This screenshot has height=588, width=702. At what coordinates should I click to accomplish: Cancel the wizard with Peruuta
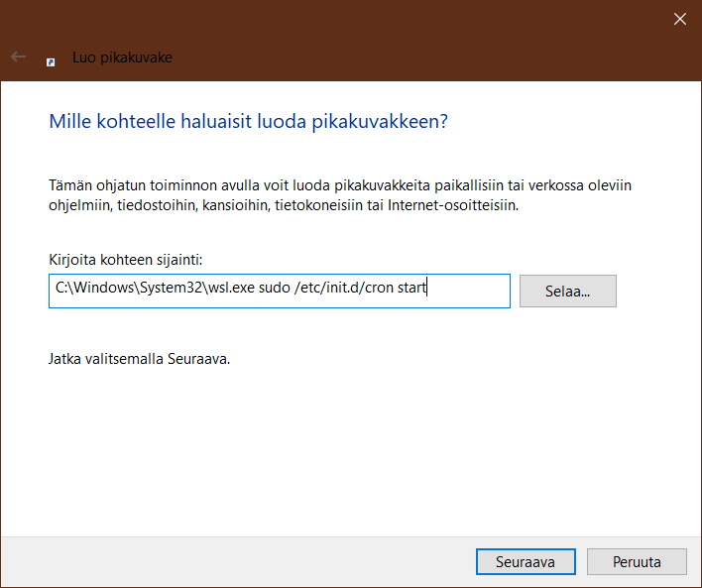click(x=637, y=561)
